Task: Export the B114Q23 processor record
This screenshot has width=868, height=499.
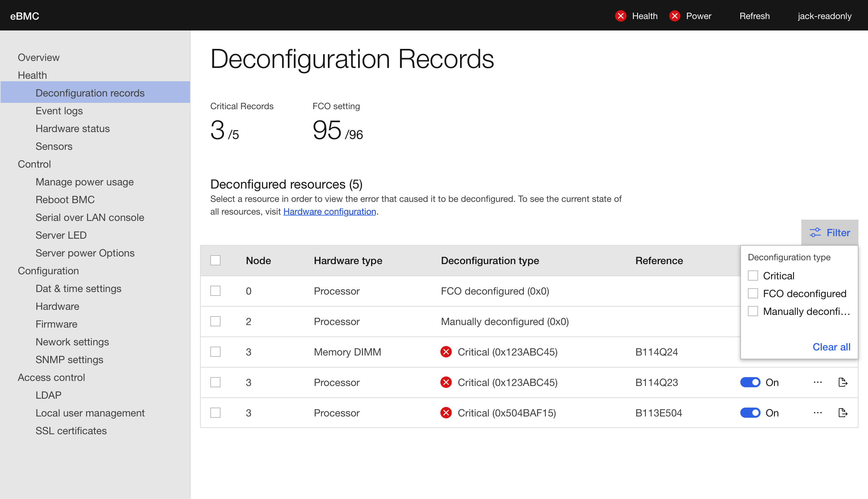Action: [843, 383]
